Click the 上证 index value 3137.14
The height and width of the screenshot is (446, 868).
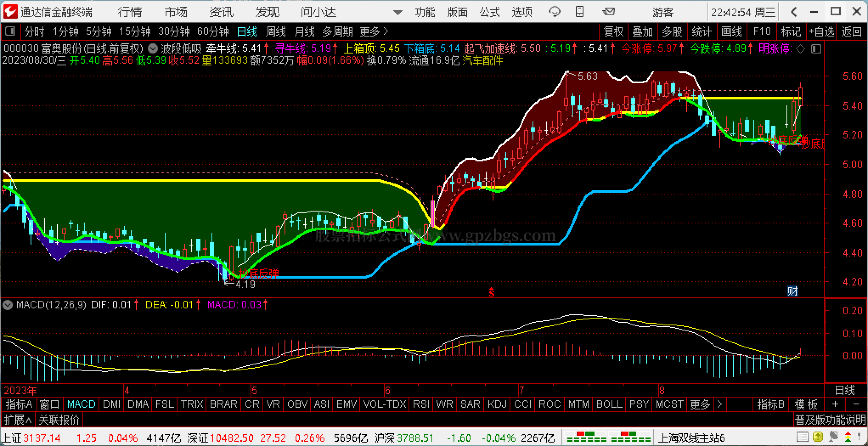[x=42, y=438]
